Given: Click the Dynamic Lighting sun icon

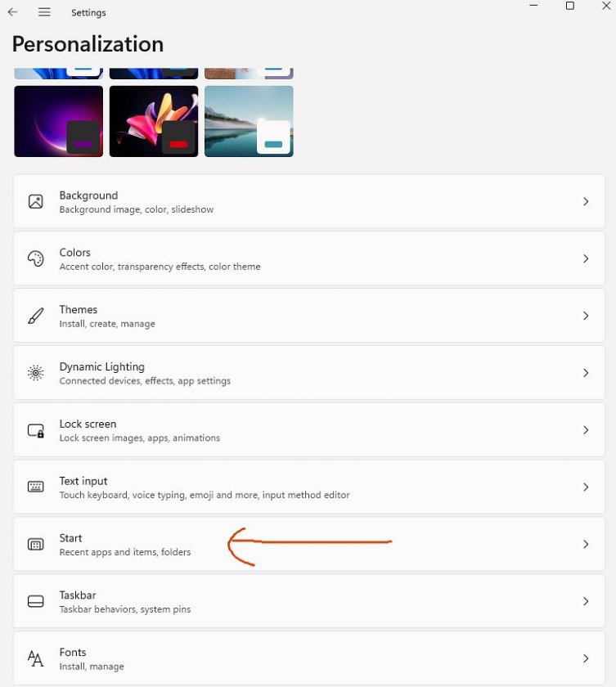Looking at the screenshot, I should (x=35, y=373).
